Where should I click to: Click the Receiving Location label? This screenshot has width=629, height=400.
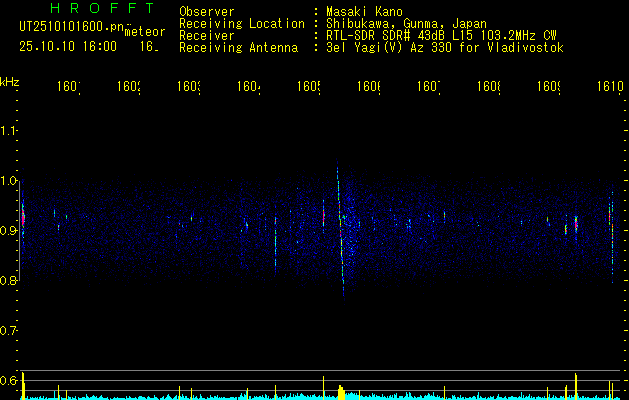(x=242, y=24)
